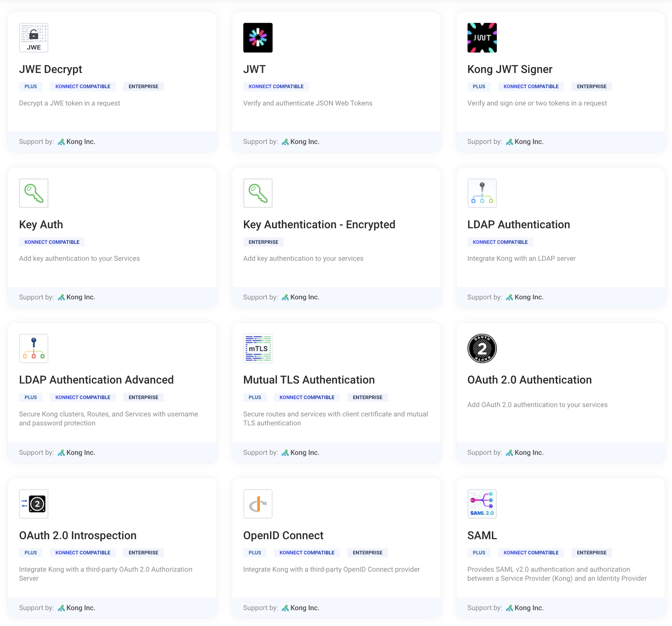Open the Mutual TLS Authentication title
Viewport: 672px width, 626px height.
[309, 380]
